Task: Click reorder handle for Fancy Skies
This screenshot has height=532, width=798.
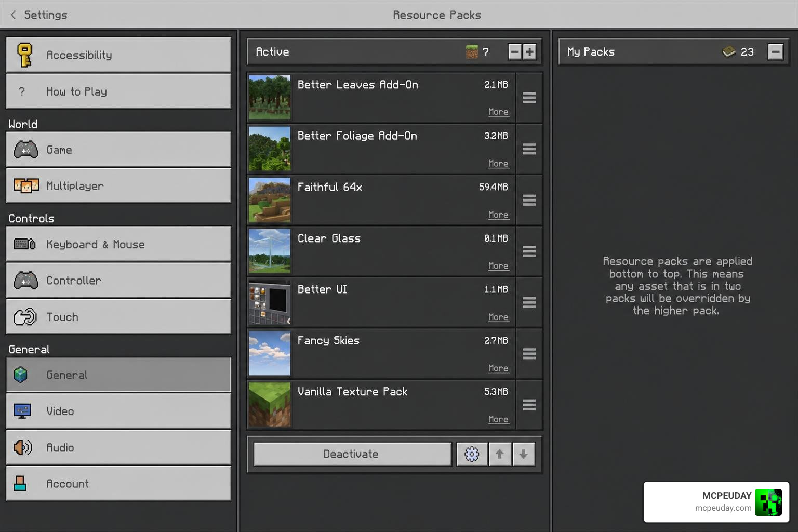Action: tap(529, 354)
